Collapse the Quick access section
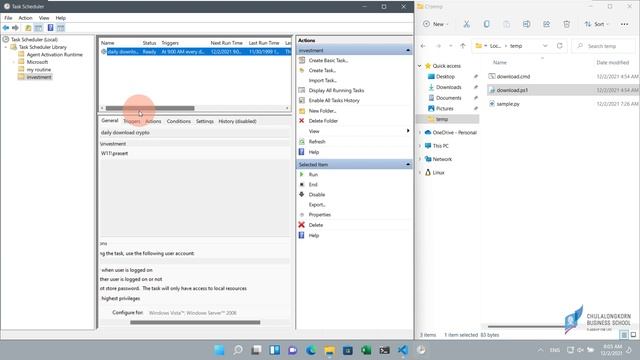This screenshot has width=640, height=360. [419, 66]
